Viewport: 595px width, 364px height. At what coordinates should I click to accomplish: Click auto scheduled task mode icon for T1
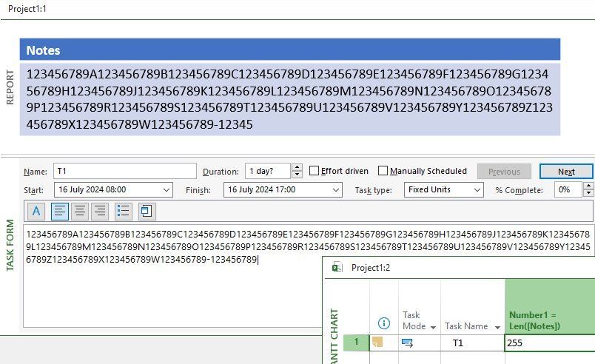pyautogui.click(x=407, y=343)
